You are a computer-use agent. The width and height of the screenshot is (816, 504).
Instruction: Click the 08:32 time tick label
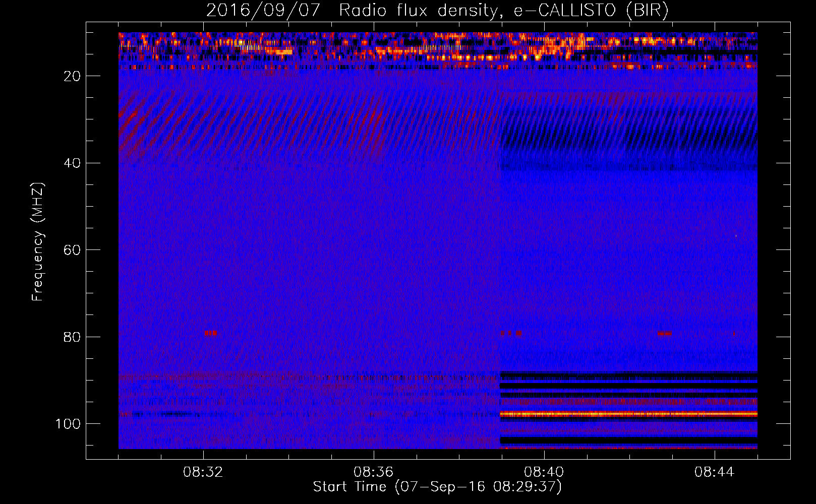coord(203,472)
